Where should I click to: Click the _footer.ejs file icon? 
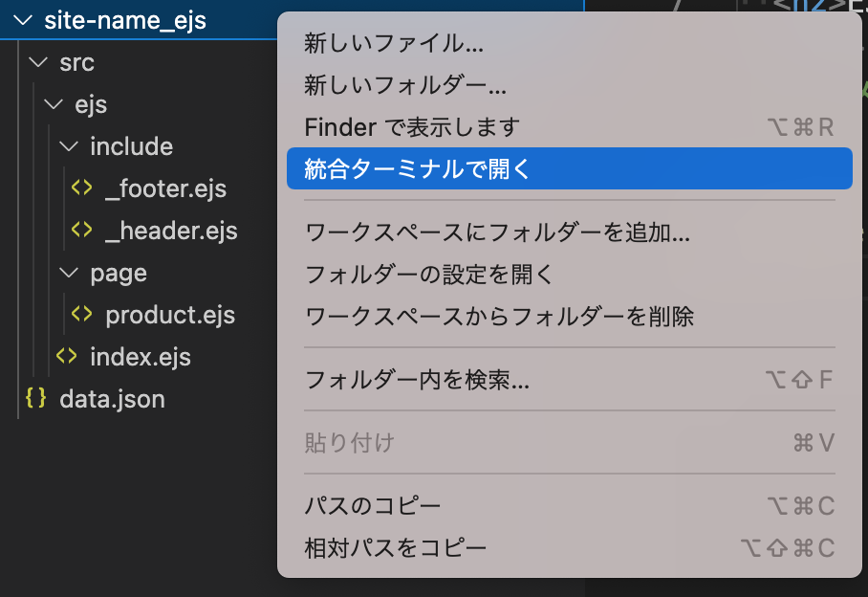pos(82,188)
